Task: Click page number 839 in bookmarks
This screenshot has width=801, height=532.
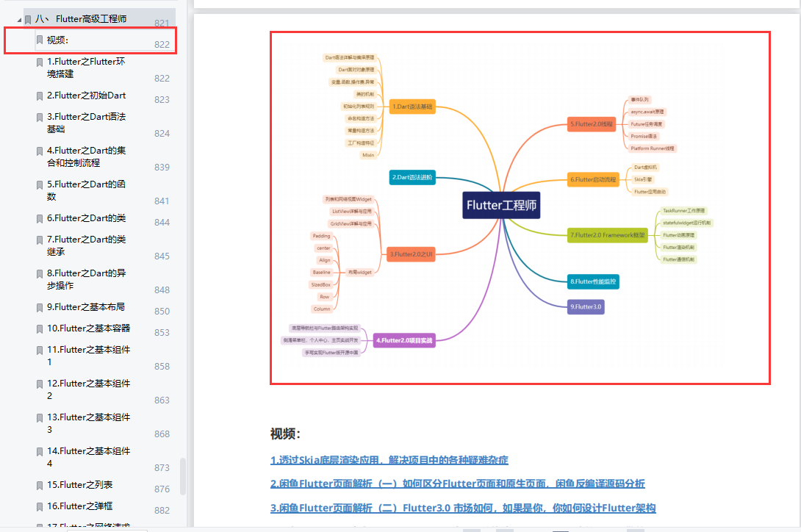Action: pyautogui.click(x=162, y=167)
